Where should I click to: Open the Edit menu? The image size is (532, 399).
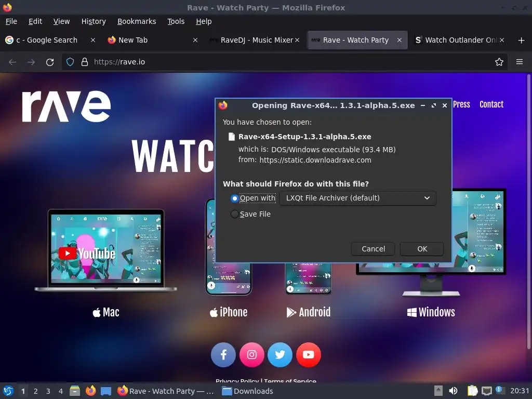pos(35,21)
